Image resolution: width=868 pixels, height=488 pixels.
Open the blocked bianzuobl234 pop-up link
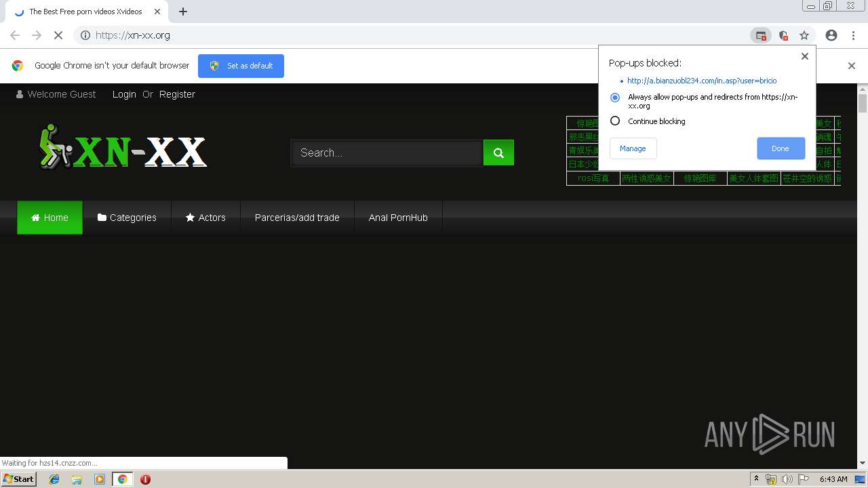click(x=702, y=81)
